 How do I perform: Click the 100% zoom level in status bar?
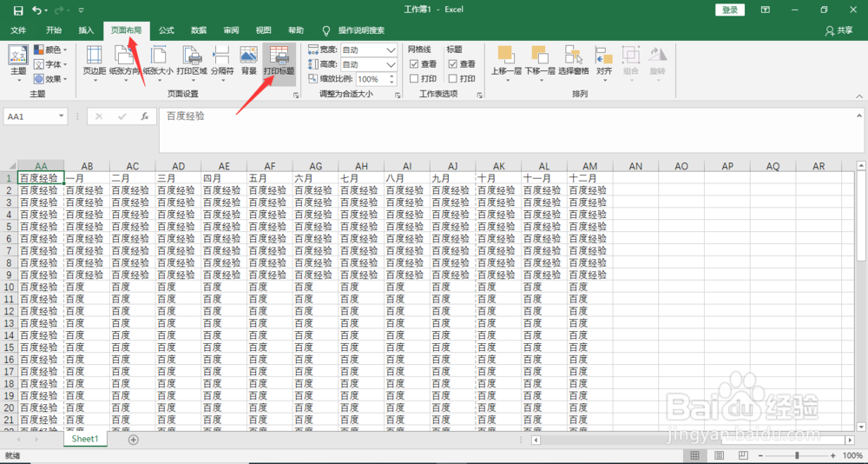coord(852,455)
